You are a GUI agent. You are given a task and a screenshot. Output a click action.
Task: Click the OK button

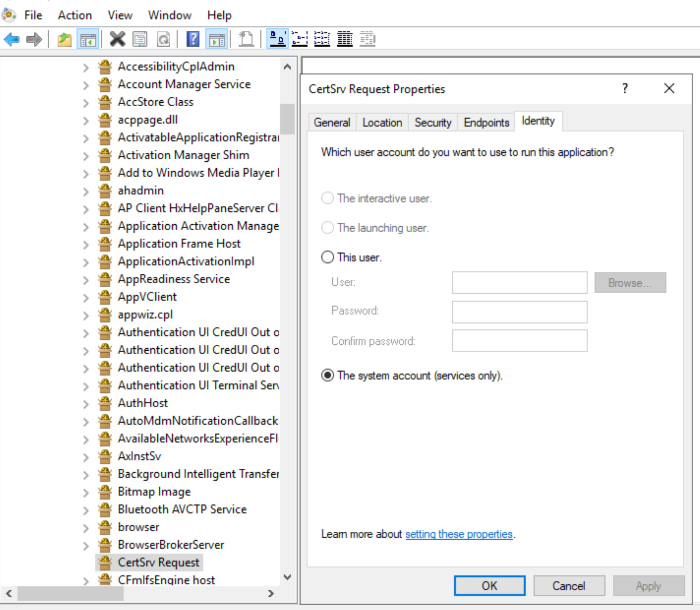(x=490, y=586)
